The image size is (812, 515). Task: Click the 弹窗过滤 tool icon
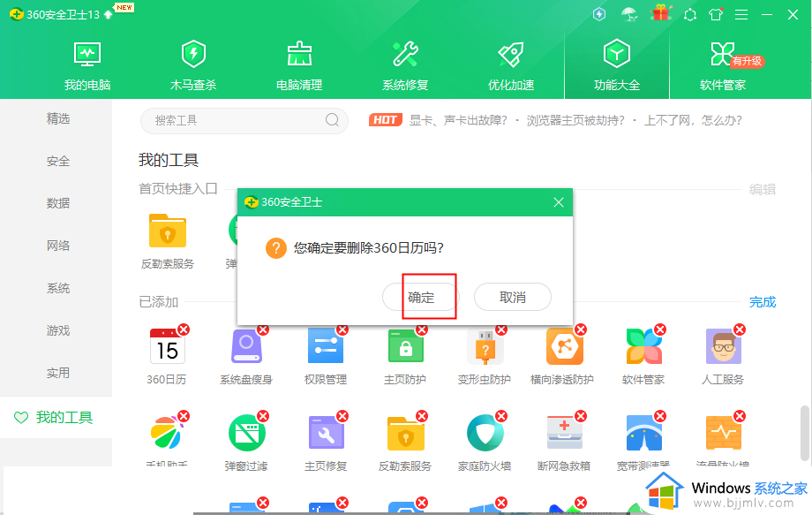click(x=246, y=433)
